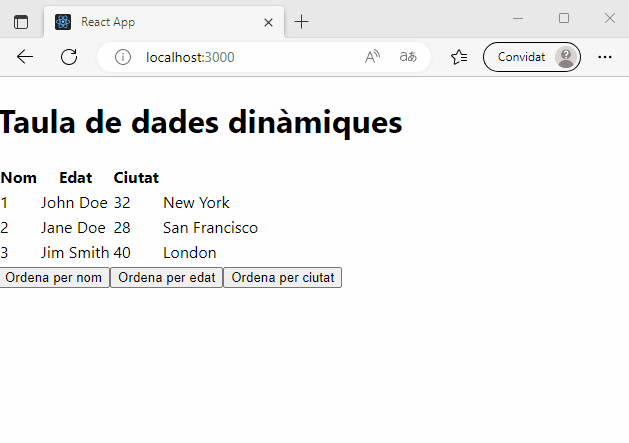Open the tab actions menu icon
The image size is (629, 443).
21,22
